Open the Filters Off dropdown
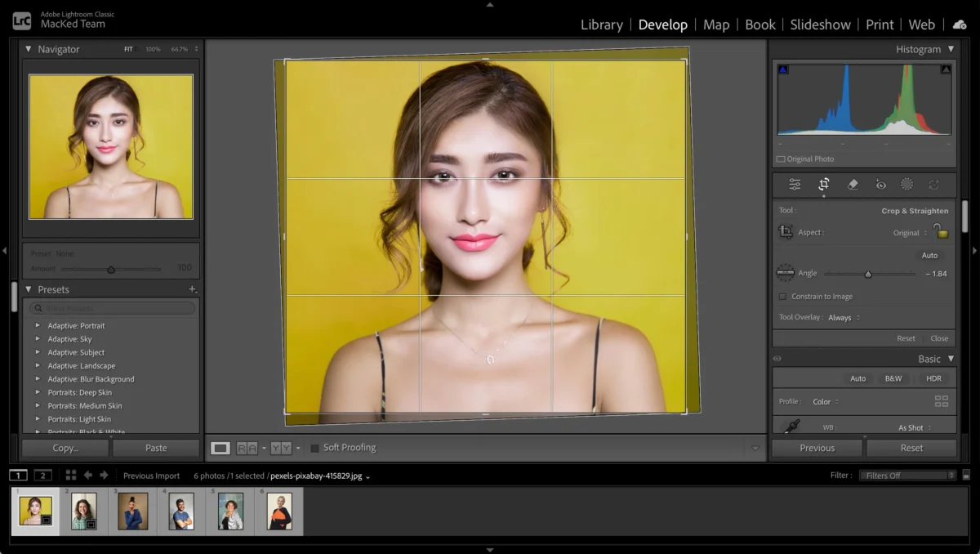Viewport: 980px width, 554px height. point(906,475)
